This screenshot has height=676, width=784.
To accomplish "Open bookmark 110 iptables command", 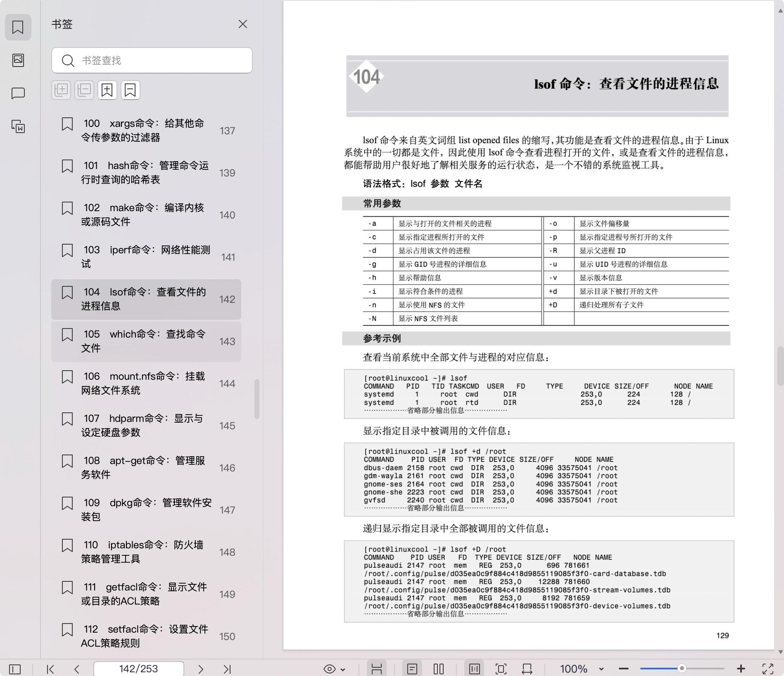I will coord(146,552).
